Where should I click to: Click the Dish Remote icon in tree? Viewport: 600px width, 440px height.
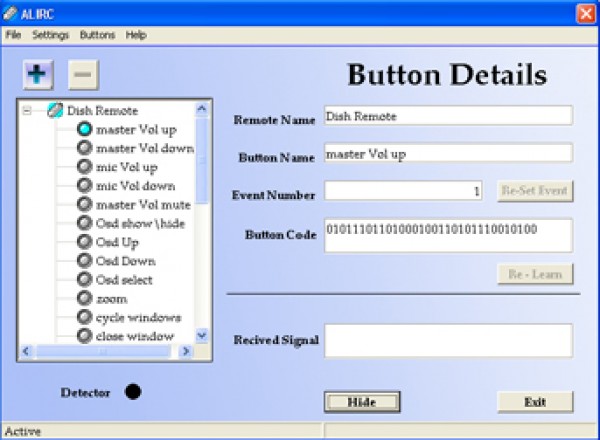point(55,111)
